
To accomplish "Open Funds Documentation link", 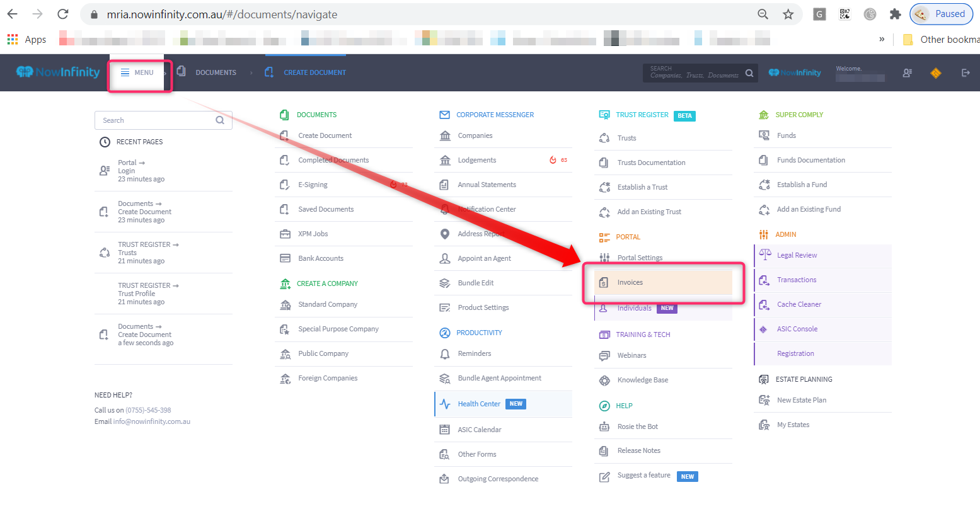I will coord(811,160).
